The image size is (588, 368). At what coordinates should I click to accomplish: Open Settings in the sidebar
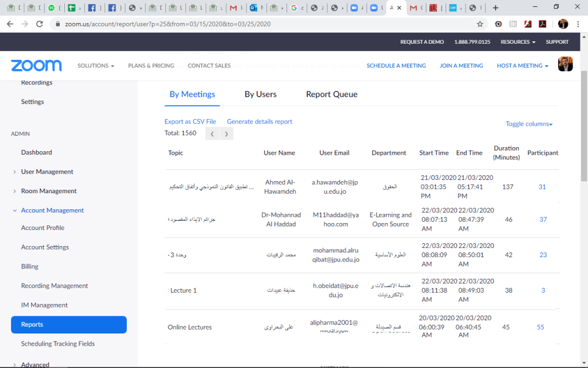coord(32,102)
